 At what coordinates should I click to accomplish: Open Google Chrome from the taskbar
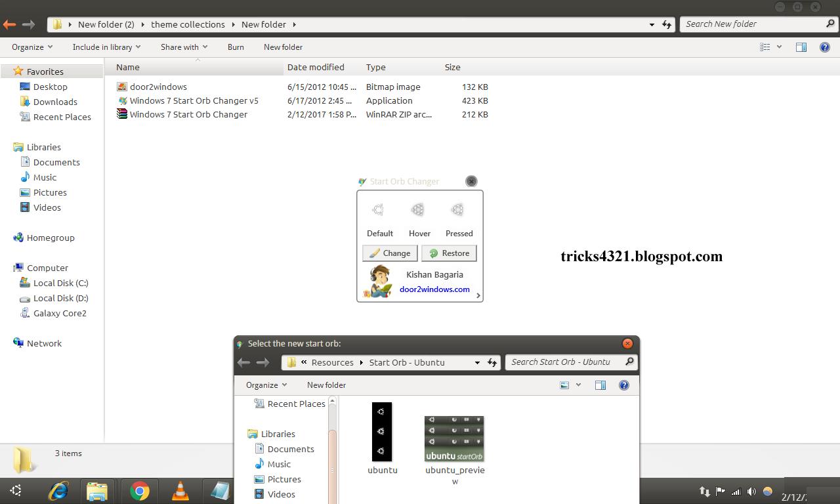(x=139, y=490)
